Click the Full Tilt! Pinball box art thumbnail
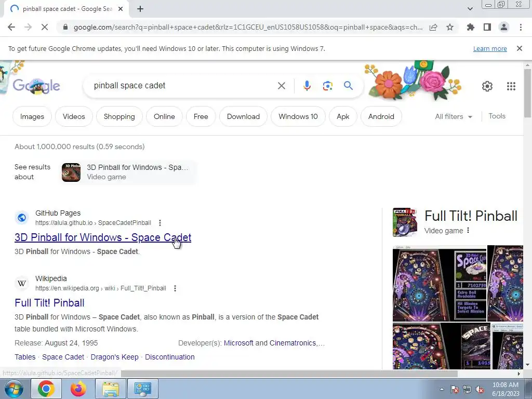 (x=405, y=222)
